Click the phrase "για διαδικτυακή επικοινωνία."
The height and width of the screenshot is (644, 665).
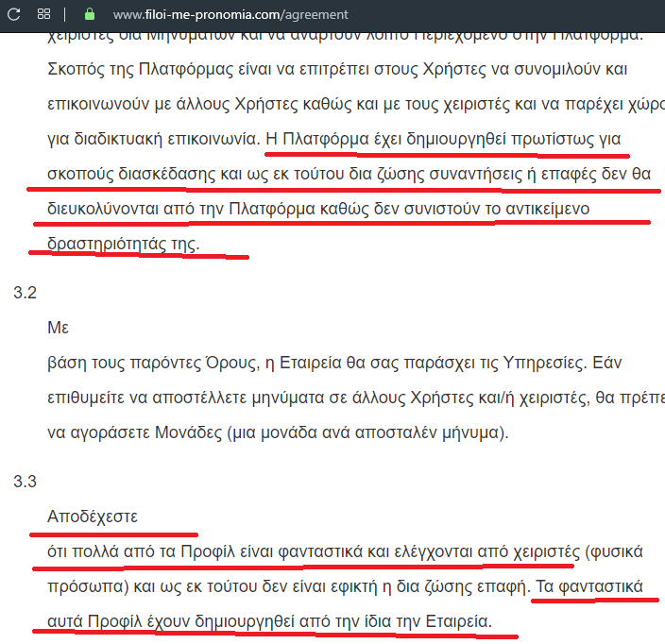point(153,139)
